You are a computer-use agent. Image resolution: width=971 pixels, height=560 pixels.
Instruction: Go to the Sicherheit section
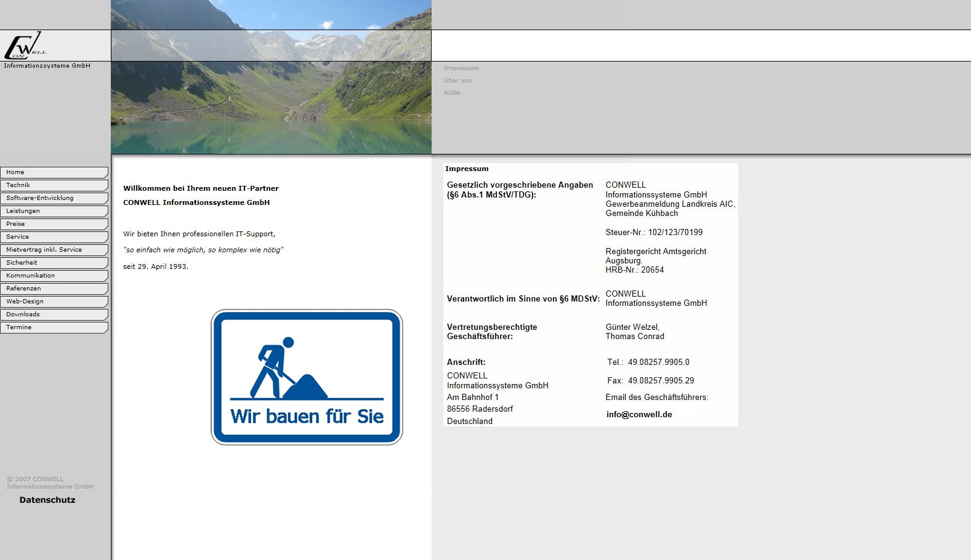(54, 263)
